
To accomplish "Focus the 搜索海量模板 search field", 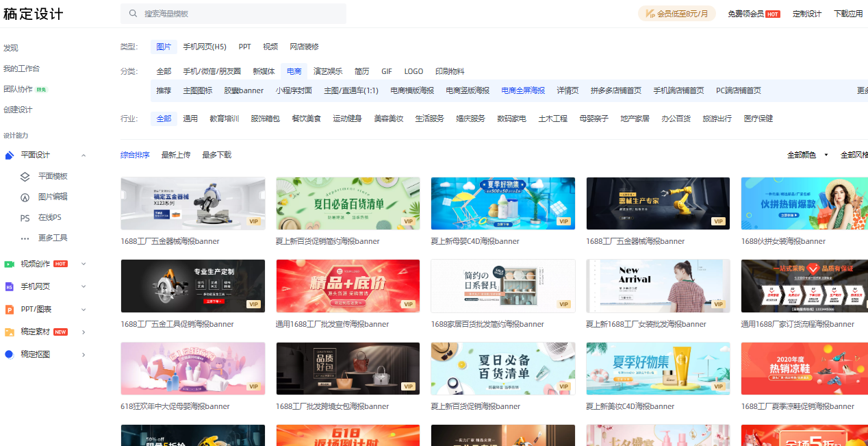I will pyautogui.click(x=233, y=14).
